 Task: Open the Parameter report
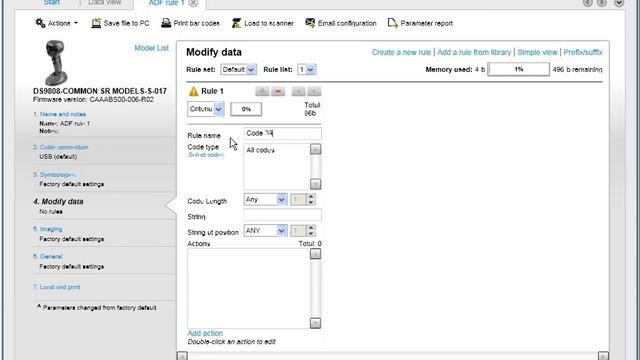point(420,23)
